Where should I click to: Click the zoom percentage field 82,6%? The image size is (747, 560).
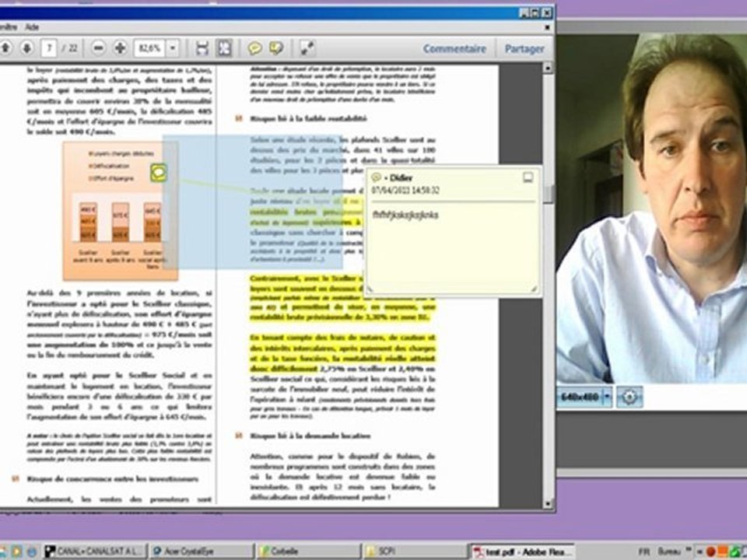(149, 48)
